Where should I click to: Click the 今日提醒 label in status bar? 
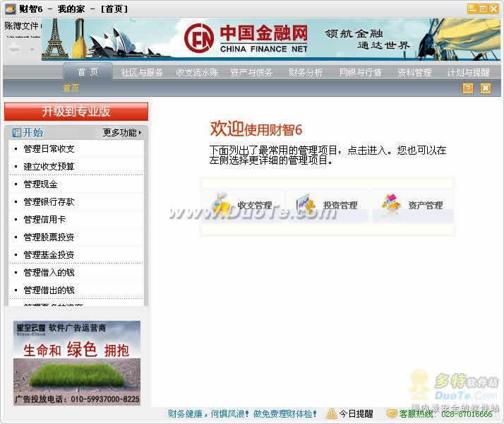coord(356,413)
